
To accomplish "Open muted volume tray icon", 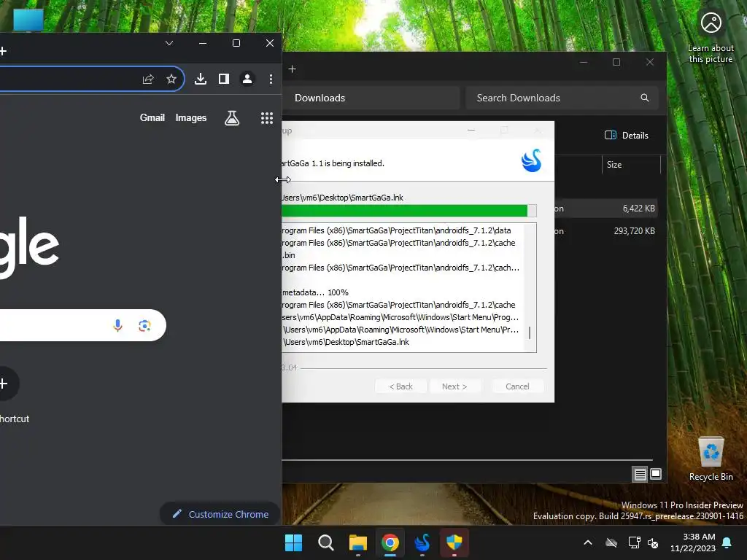I will click(x=653, y=542).
